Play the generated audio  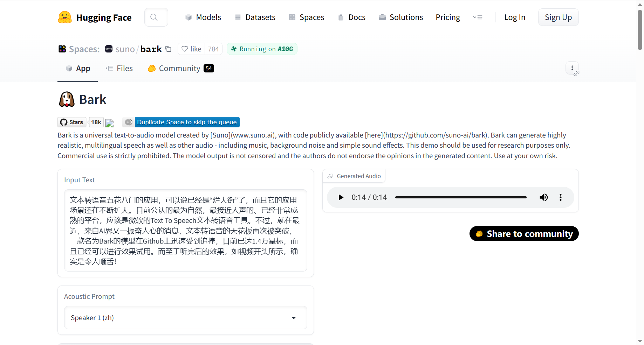click(x=341, y=197)
